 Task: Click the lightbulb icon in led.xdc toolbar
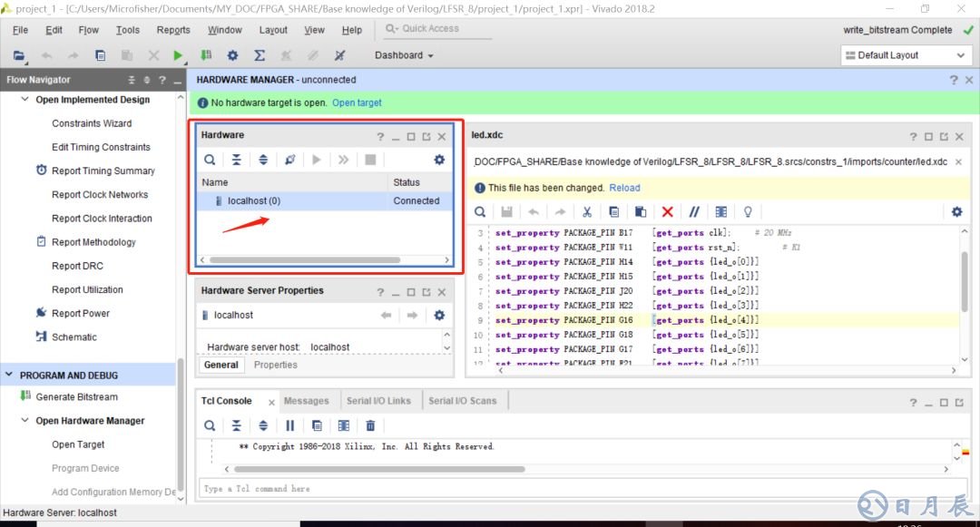(x=748, y=211)
